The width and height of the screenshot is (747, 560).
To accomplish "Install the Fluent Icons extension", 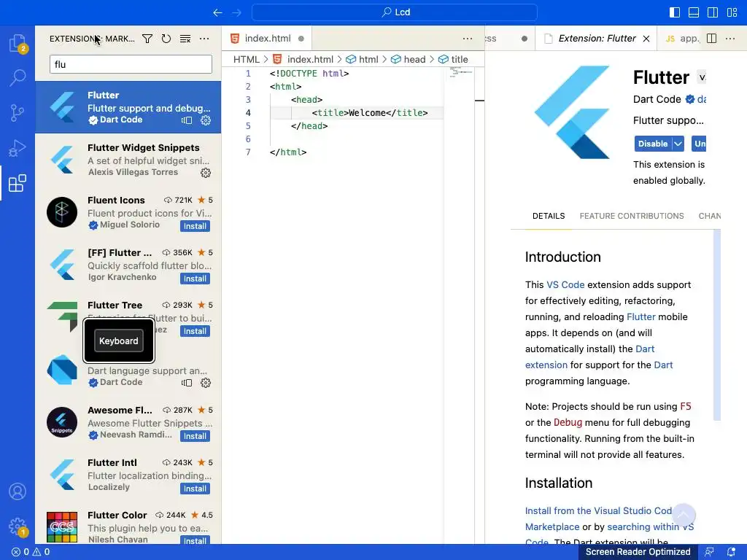I will click(195, 226).
